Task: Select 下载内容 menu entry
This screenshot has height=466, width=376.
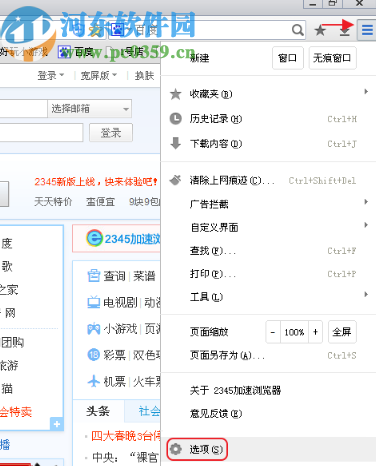Action: (x=268, y=144)
